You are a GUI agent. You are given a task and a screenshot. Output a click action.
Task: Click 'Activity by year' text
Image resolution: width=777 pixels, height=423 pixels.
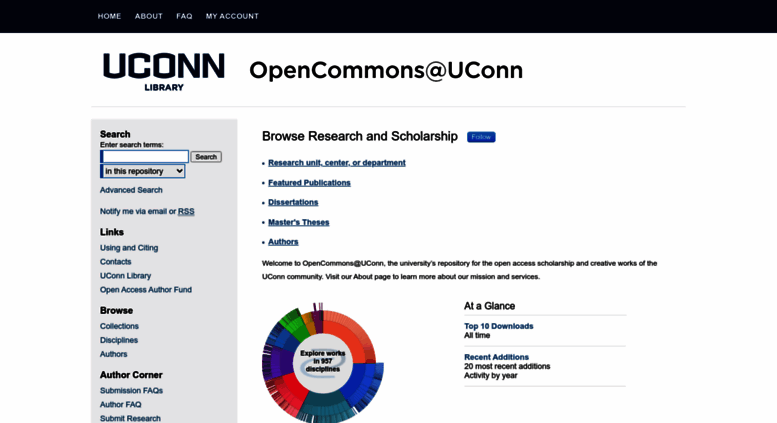pyautogui.click(x=491, y=376)
